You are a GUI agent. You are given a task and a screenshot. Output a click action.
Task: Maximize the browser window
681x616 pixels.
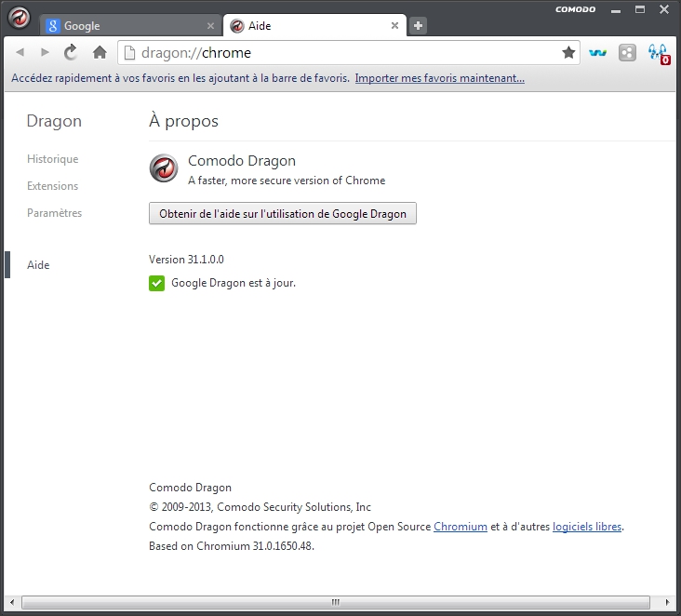point(640,9)
